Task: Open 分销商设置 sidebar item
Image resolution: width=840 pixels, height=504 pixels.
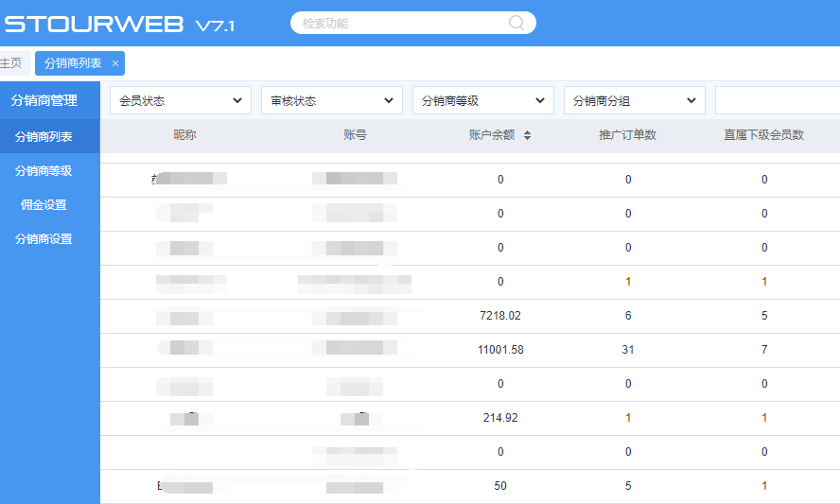Action: click(44, 239)
